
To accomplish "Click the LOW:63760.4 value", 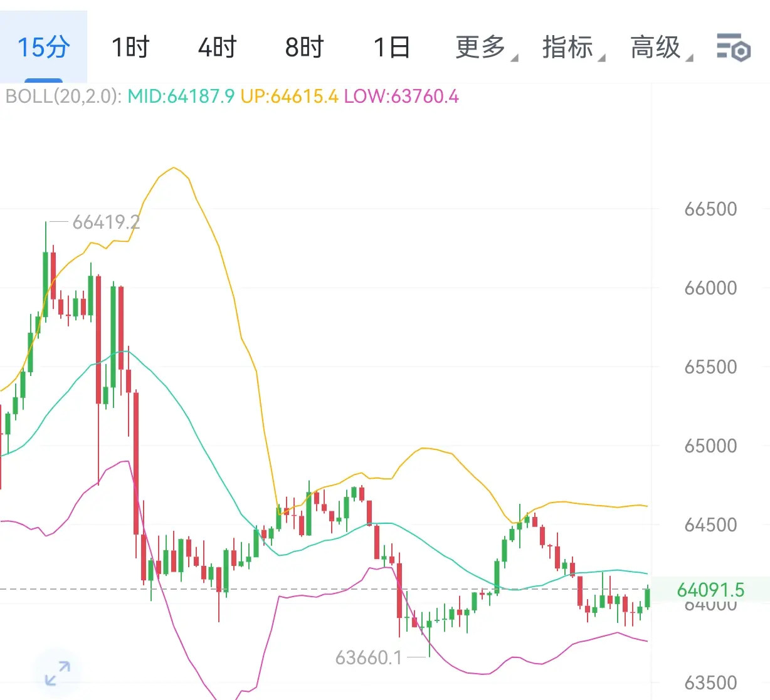I will pos(401,97).
